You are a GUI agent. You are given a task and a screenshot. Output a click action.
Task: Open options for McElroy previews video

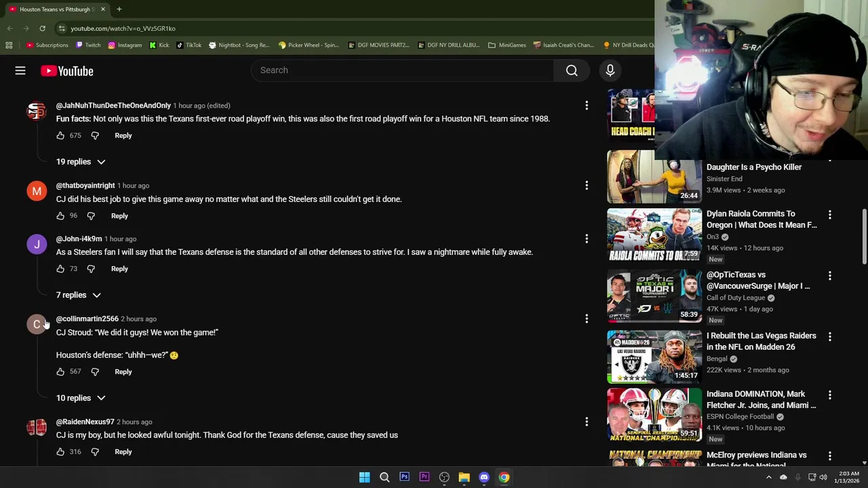coord(829,456)
